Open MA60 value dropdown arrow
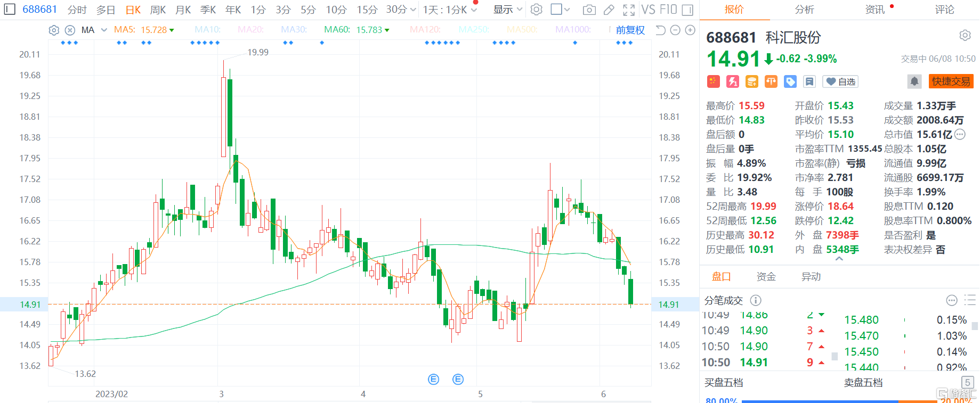Image resolution: width=980 pixels, height=403 pixels. (x=387, y=30)
